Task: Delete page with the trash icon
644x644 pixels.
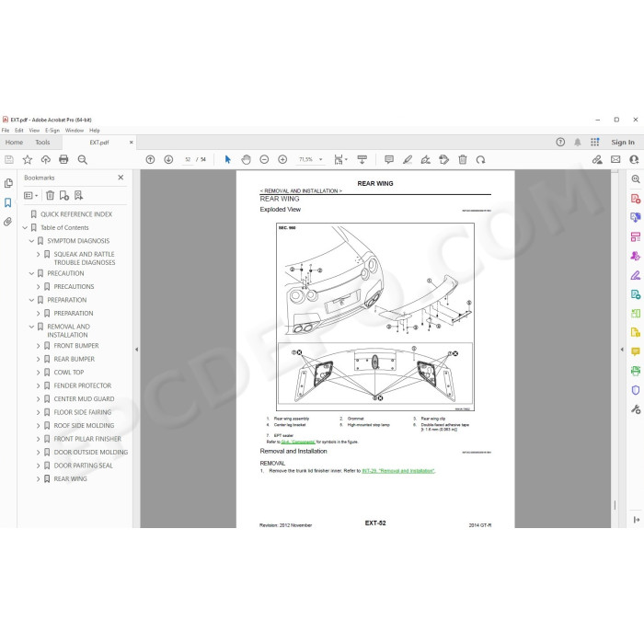Action: tap(463, 159)
